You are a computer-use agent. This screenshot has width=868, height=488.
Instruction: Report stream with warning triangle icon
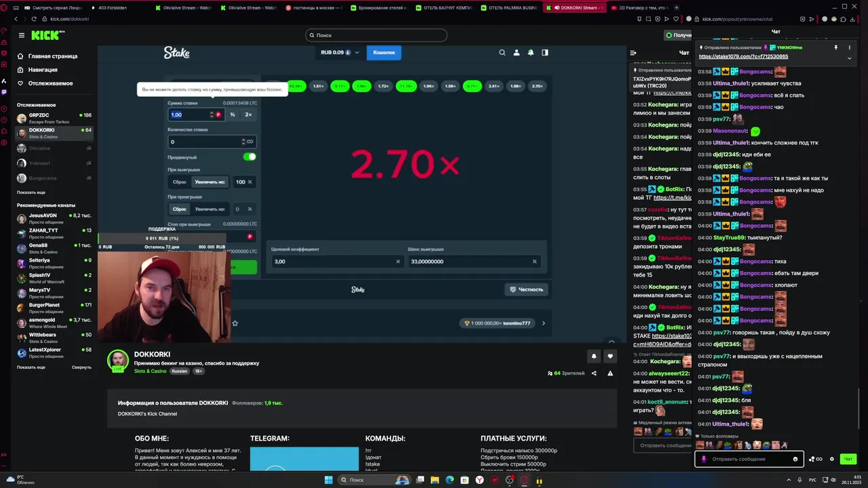click(x=610, y=373)
